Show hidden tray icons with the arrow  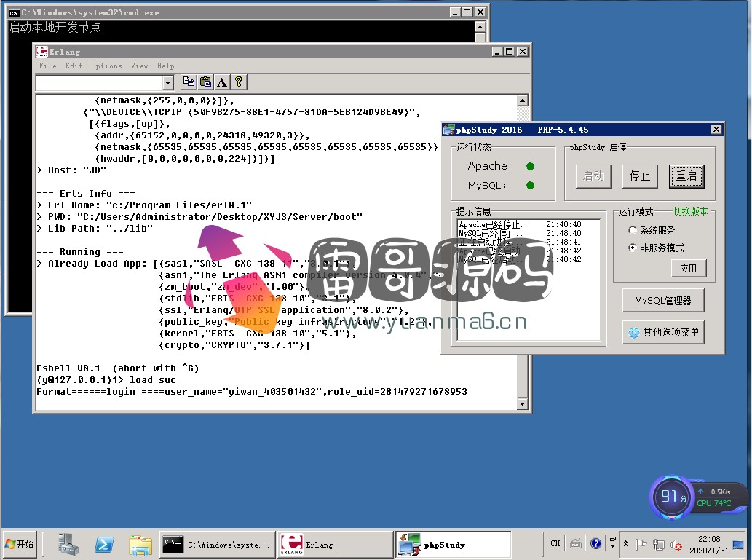(x=625, y=544)
